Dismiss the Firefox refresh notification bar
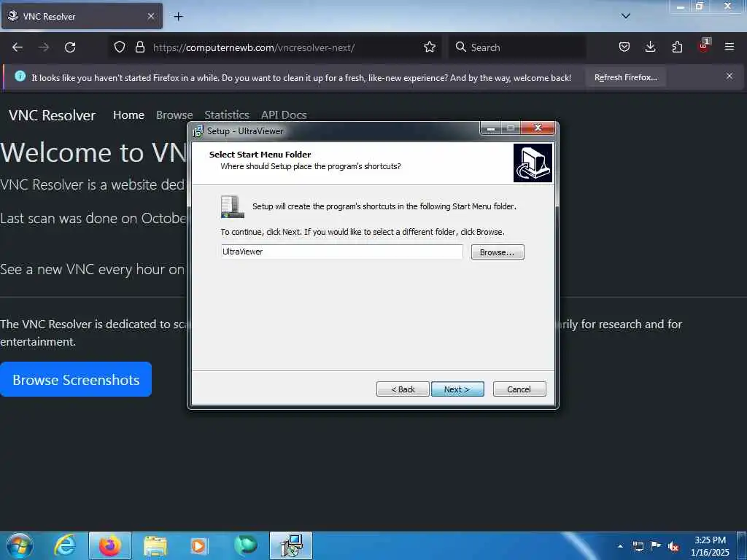Screen dimensions: 747x560 point(729,76)
